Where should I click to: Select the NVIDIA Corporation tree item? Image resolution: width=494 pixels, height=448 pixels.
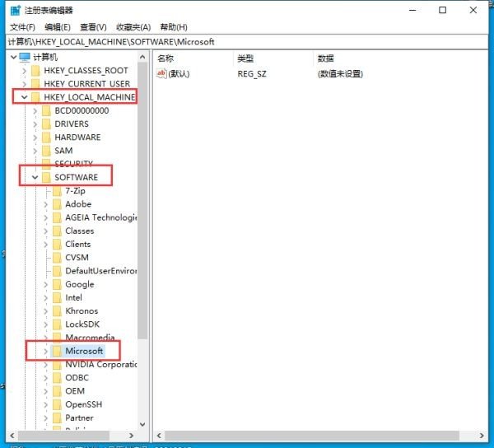click(x=100, y=364)
